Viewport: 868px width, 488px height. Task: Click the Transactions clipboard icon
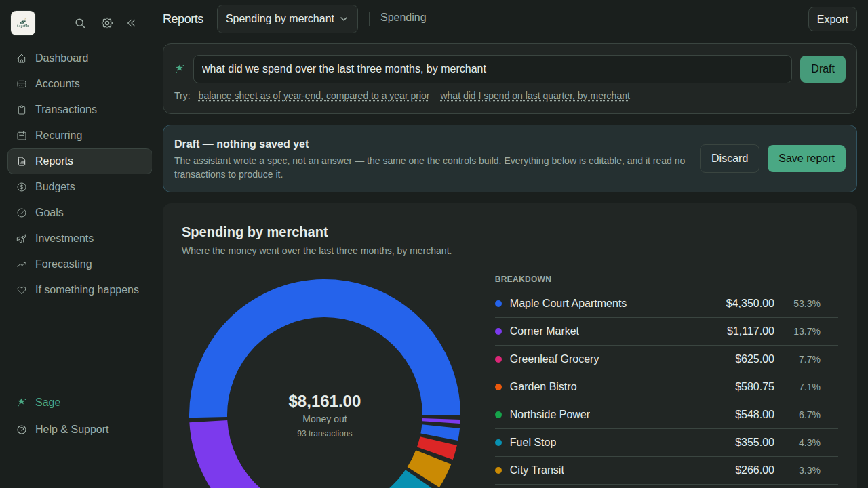(x=22, y=110)
